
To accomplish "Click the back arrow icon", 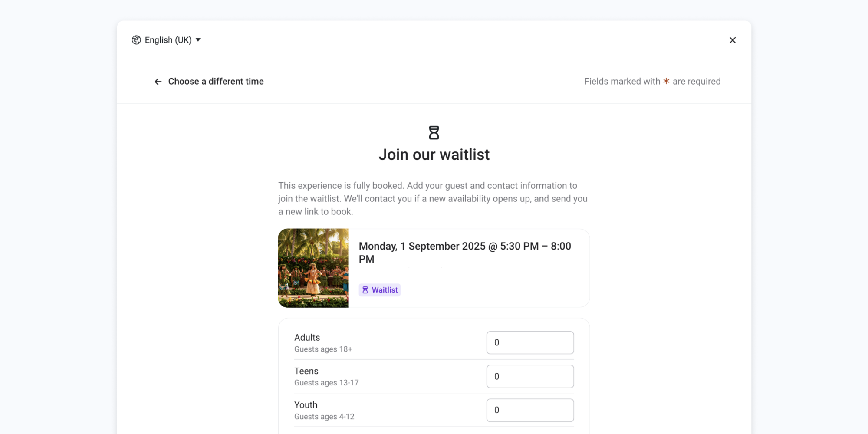I will pos(158,82).
